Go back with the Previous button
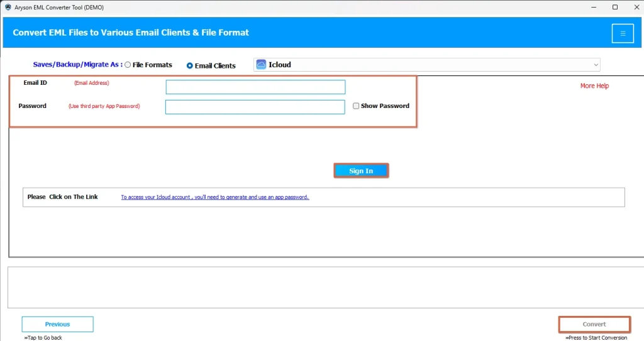Image resolution: width=644 pixels, height=341 pixels. point(57,324)
